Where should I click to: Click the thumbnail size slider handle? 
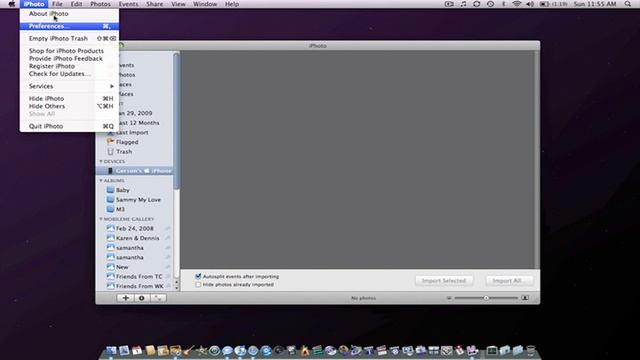(x=486, y=298)
